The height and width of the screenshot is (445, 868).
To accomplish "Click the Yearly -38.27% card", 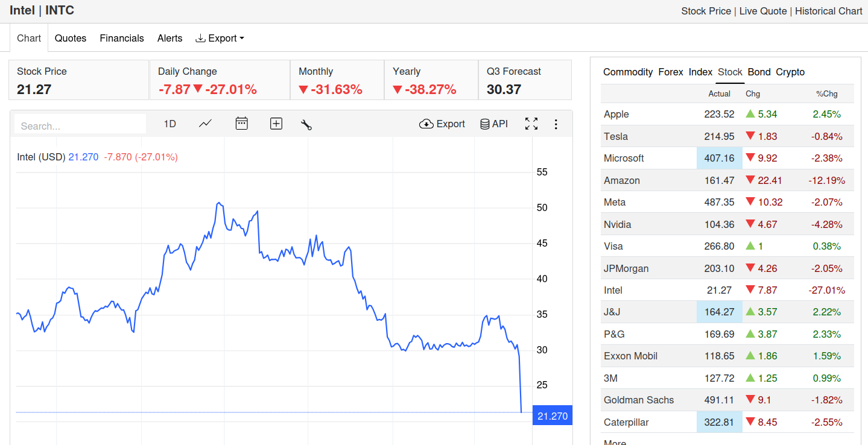I will (x=431, y=80).
